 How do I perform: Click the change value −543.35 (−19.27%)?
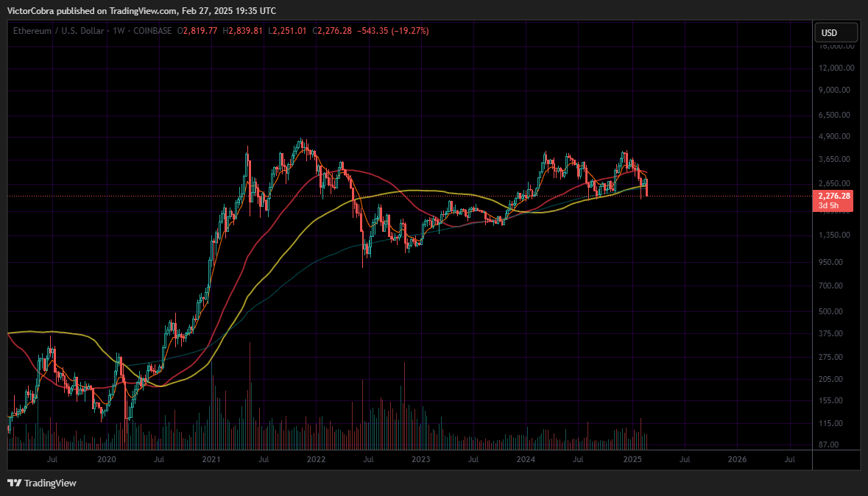tap(392, 31)
